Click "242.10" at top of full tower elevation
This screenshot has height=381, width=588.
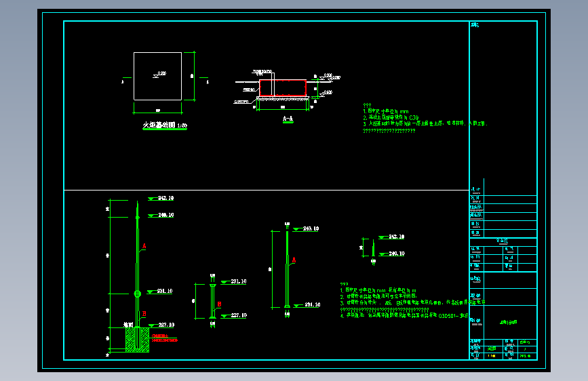click(x=165, y=198)
